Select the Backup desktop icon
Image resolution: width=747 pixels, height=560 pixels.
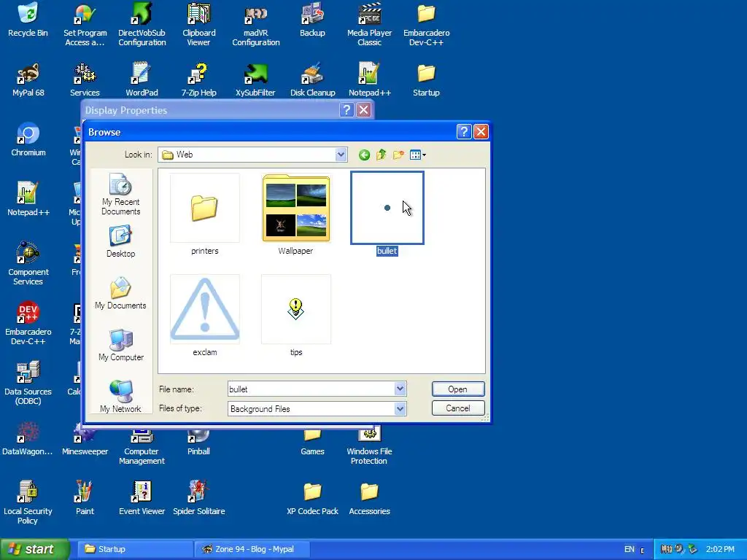(312, 20)
